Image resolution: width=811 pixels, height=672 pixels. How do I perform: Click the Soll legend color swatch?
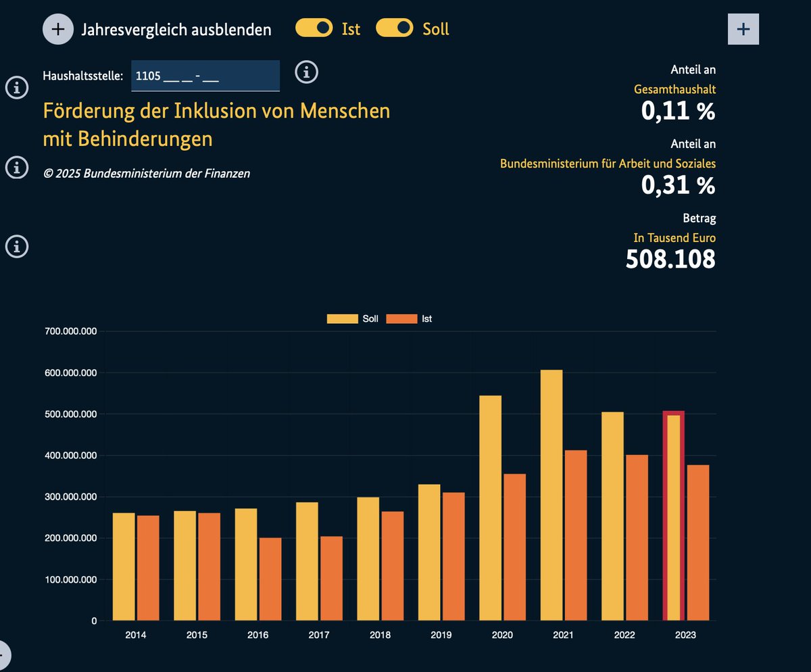(x=343, y=318)
